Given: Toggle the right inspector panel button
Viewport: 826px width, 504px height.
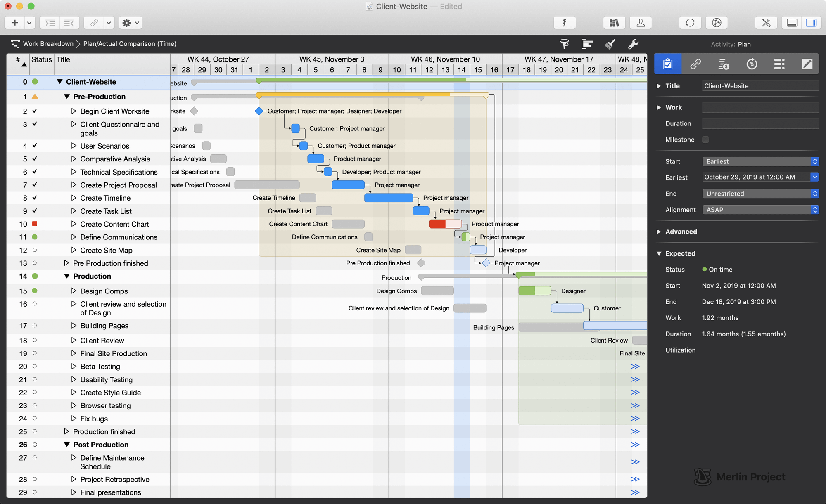Looking at the screenshot, I should tap(811, 23).
